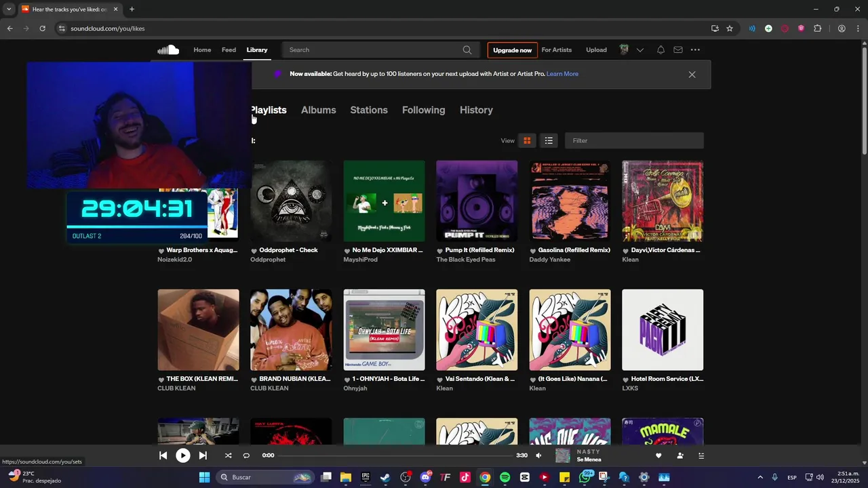Select the Library nav item
Image resolution: width=868 pixels, height=488 pixels.
257,49
